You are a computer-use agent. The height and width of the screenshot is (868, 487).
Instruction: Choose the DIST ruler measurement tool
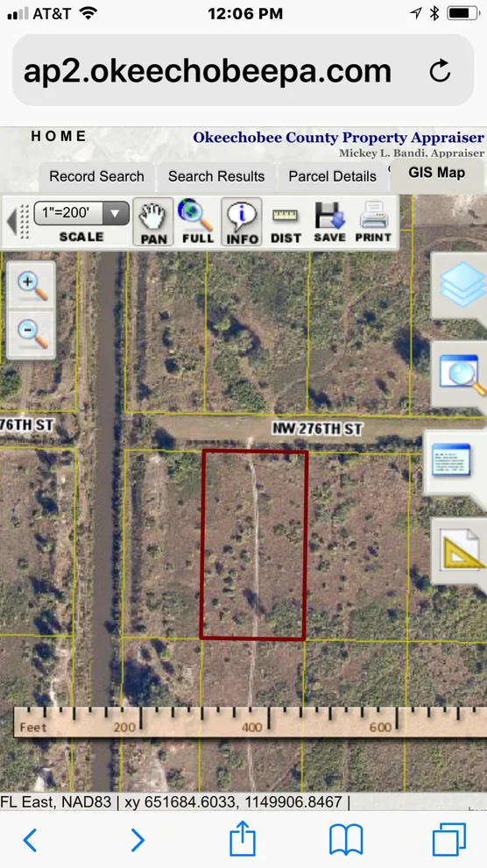click(x=286, y=224)
